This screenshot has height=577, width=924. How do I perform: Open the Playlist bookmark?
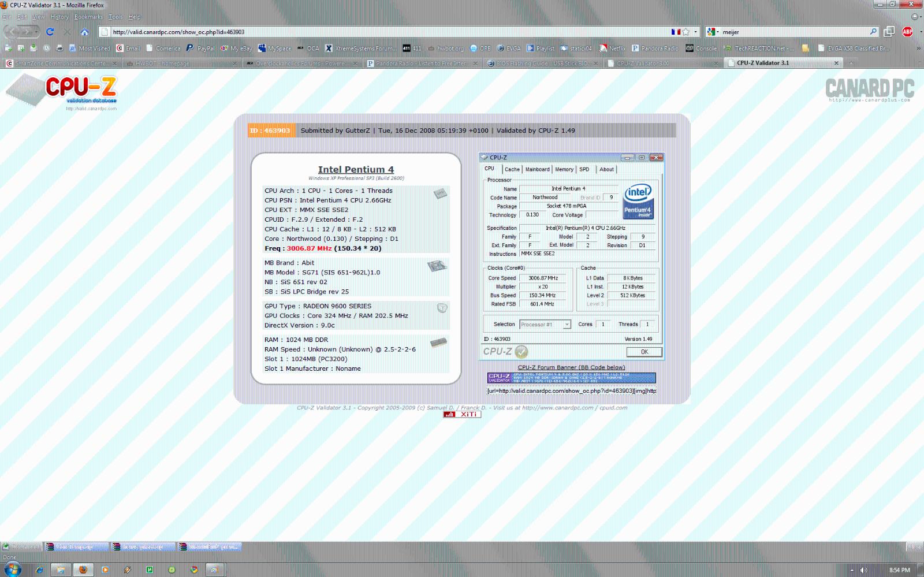[540, 49]
